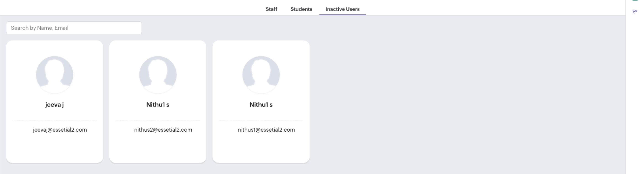This screenshot has width=644, height=174.
Task: Open the Students tab
Action: coord(301,9)
